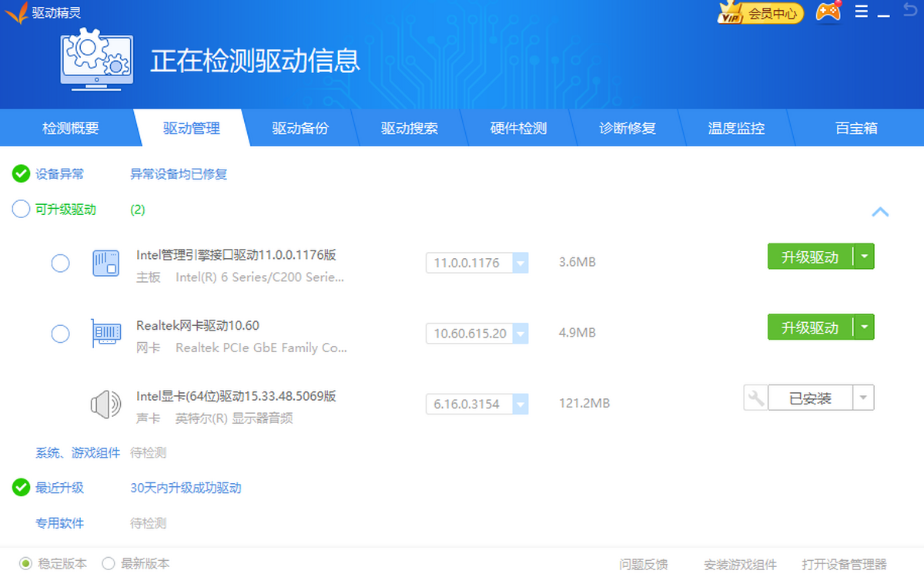Select the Realtek网卡驱动 checkbox circle

[x=60, y=334]
